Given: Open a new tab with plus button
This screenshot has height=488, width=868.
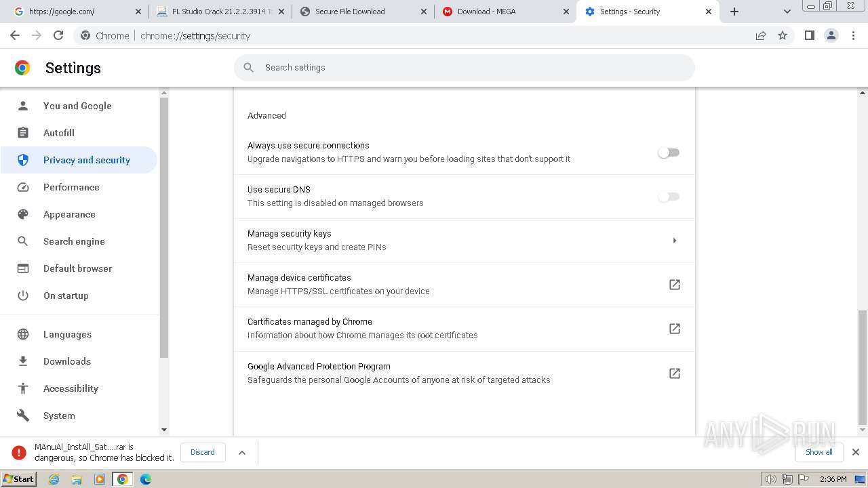Looking at the screenshot, I should click(x=734, y=12).
